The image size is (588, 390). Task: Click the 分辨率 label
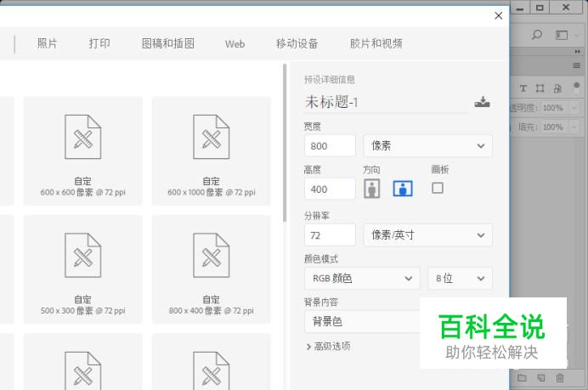316,216
